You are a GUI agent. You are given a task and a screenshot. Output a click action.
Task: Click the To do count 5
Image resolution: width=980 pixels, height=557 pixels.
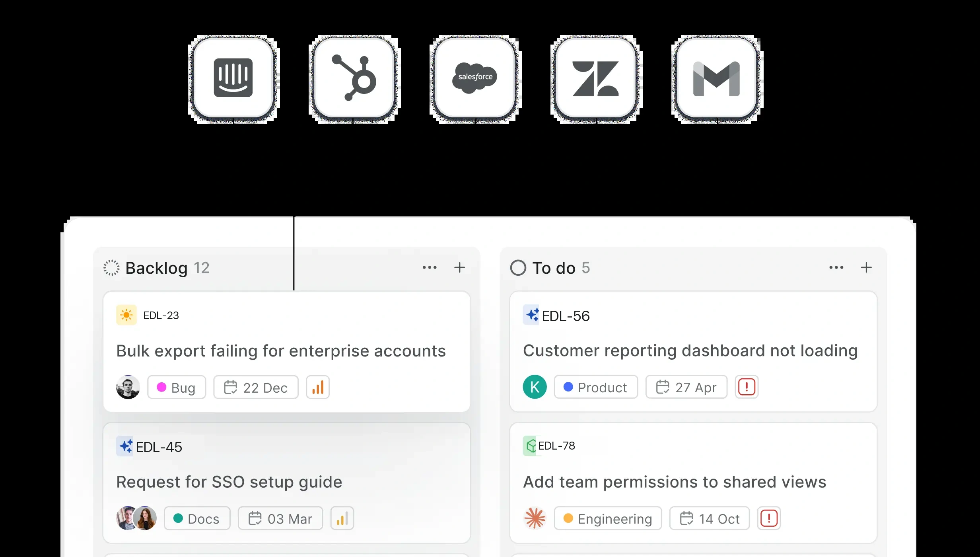(586, 268)
